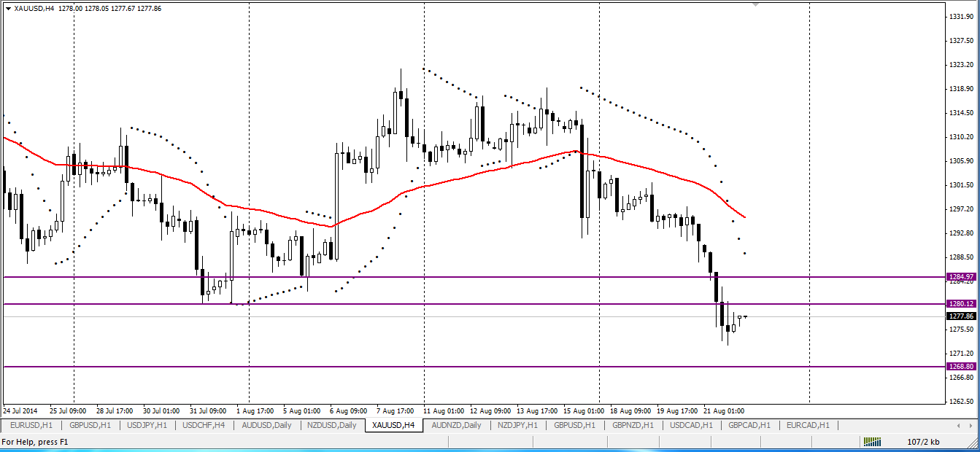Open the first GBPUSD,H1 tab next to EURUSD,H1
The height and width of the screenshot is (452, 980).
(x=90, y=425)
